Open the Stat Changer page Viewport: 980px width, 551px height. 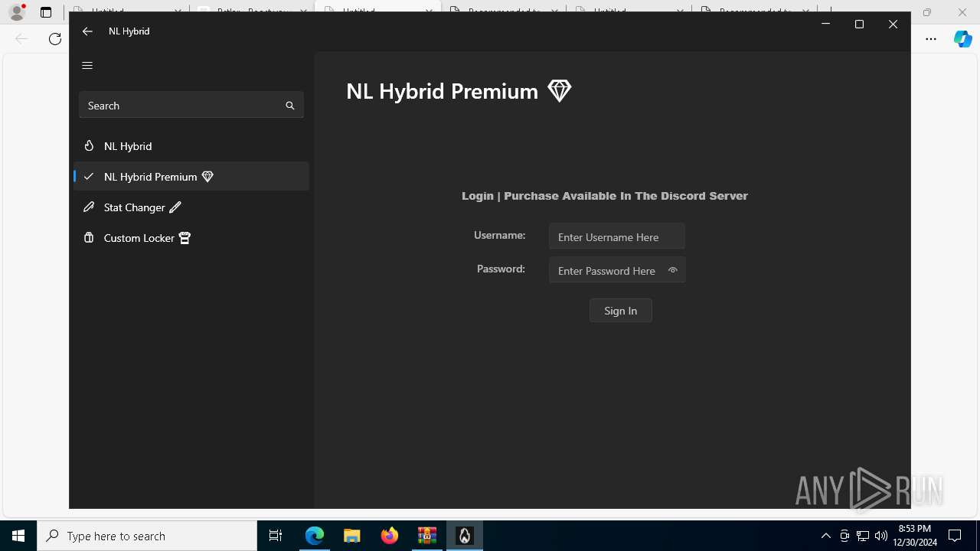[191, 207]
